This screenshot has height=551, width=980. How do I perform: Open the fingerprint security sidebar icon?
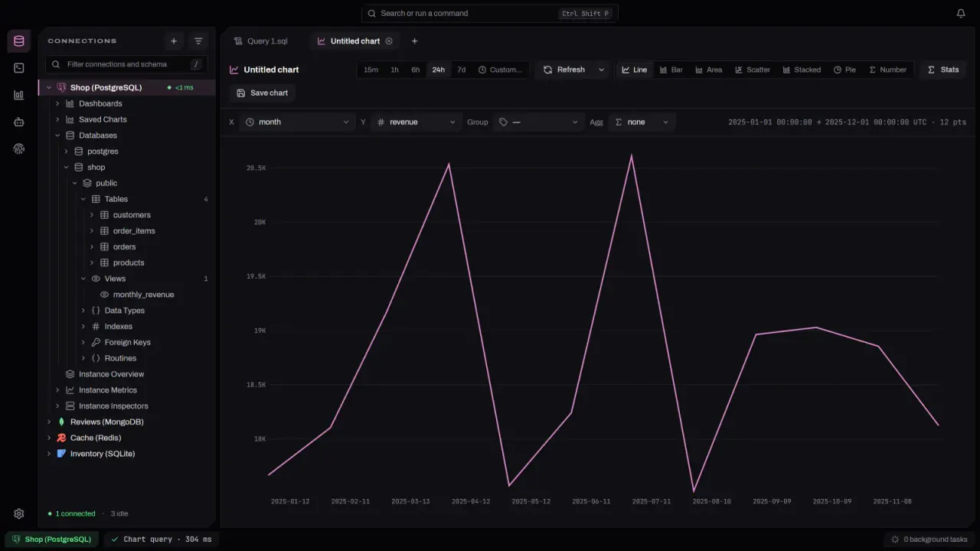(x=19, y=148)
